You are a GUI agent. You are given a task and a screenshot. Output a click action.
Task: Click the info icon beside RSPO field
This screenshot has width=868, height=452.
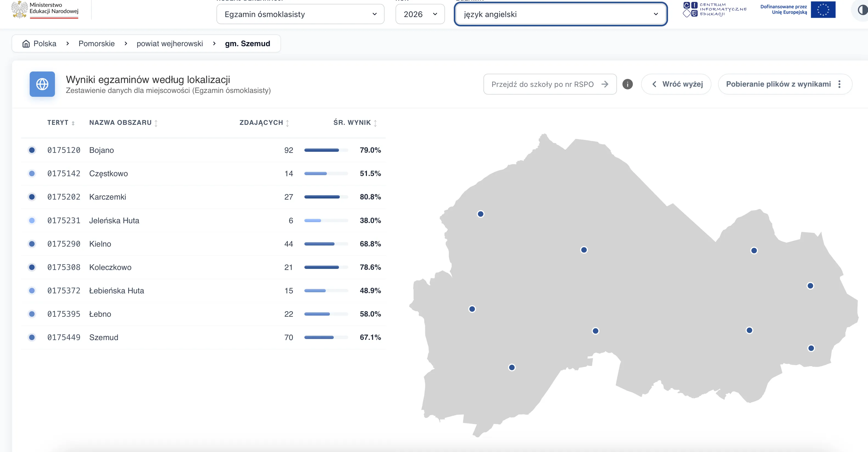[x=627, y=84]
